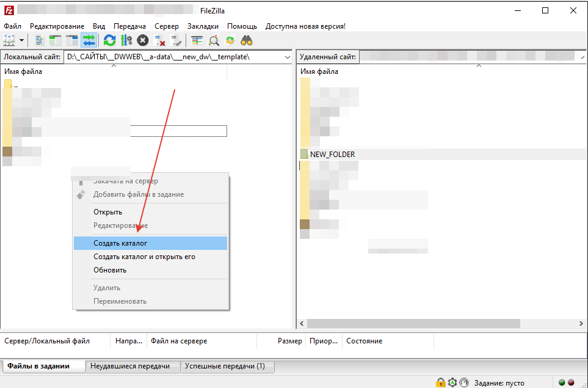This screenshot has height=388, width=588.
Task: Click the disconnect from server icon
Action: [160, 40]
